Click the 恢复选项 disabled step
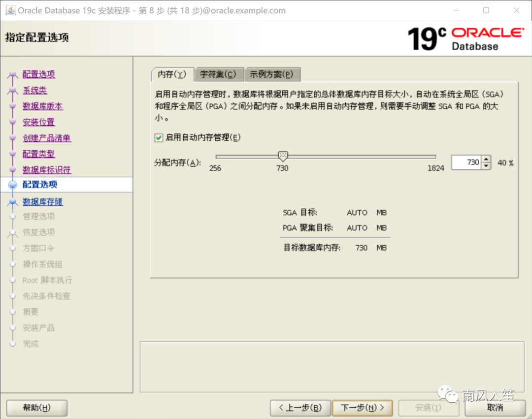 (x=39, y=232)
